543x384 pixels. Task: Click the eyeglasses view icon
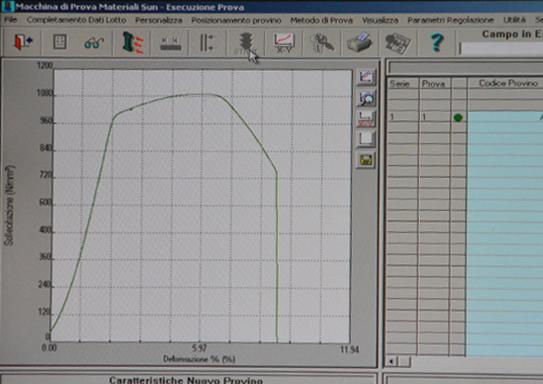(94, 43)
